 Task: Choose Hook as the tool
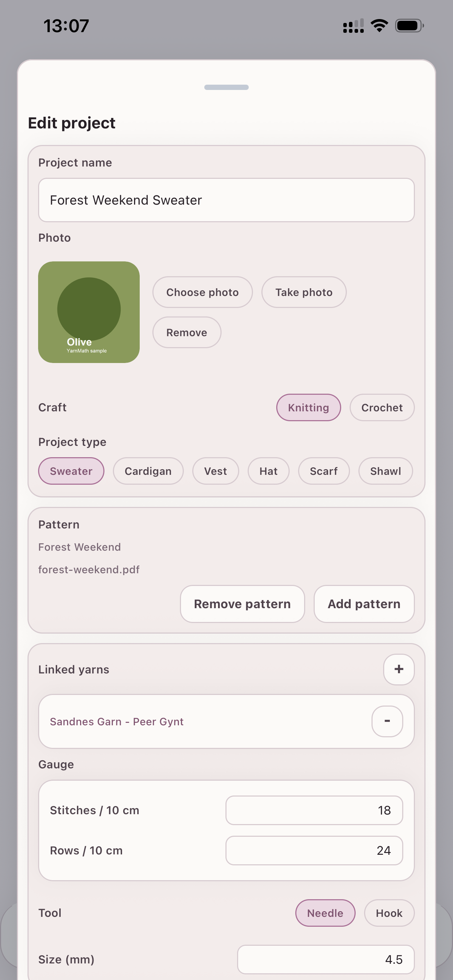[x=389, y=913]
